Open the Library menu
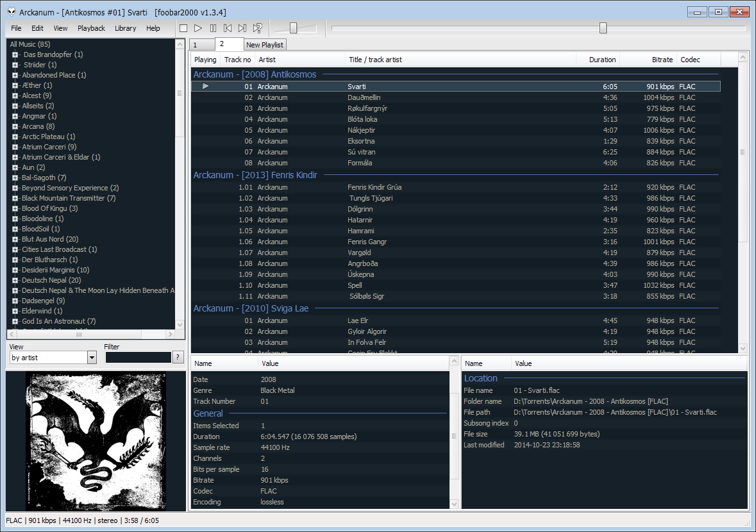This screenshot has height=532, width=756. pyautogui.click(x=126, y=28)
